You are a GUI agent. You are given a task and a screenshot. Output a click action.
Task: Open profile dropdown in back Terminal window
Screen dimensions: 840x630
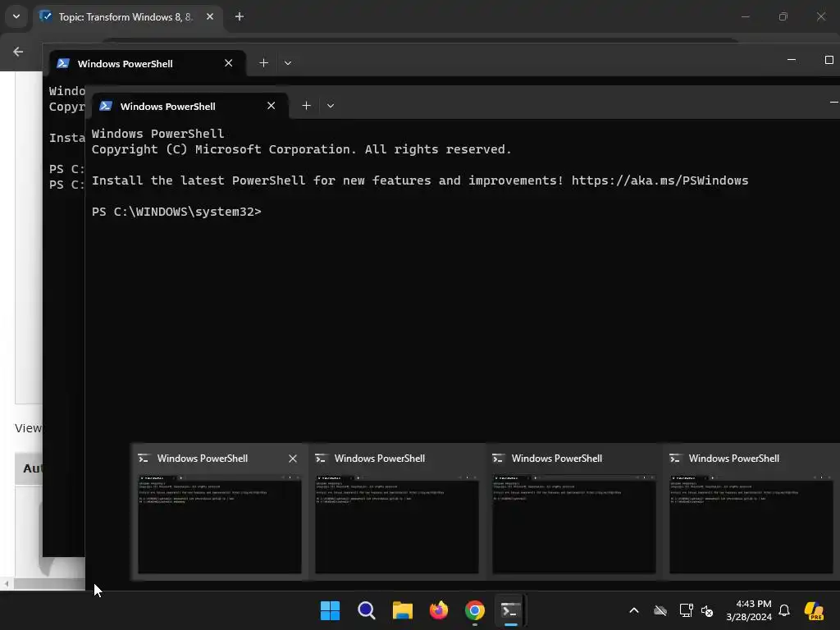pyautogui.click(x=288, y=62)
